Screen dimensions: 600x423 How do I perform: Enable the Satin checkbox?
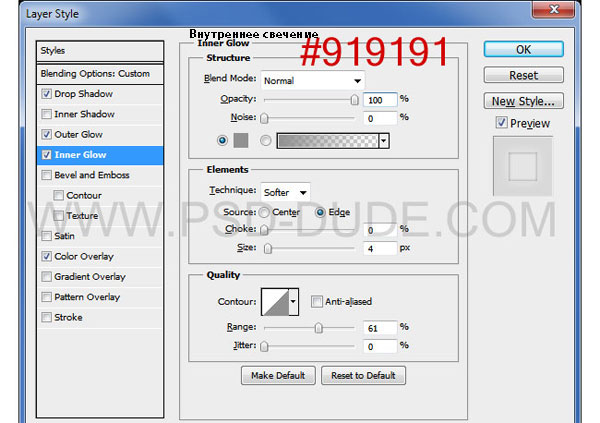(46, 236)
